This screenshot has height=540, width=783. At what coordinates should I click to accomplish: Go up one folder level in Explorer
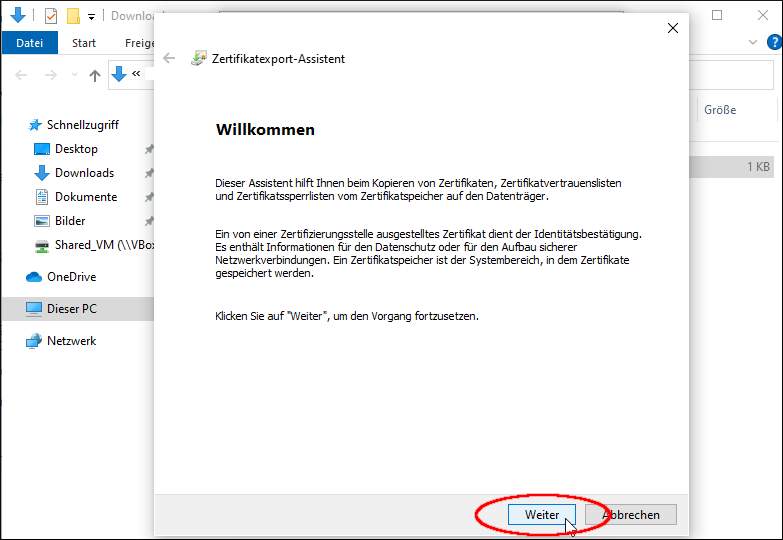(x=95, y=75)
